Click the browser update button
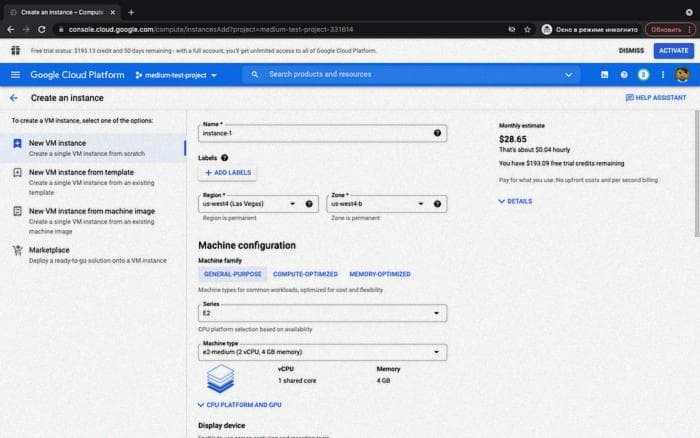700x438 pixels. [669, 29]
